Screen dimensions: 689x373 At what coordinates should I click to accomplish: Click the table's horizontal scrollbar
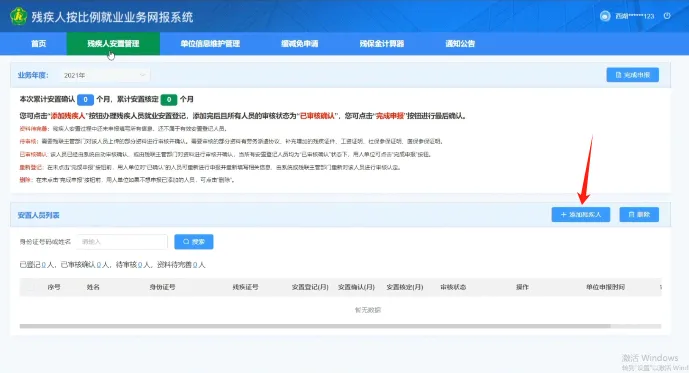pos(315,326)
